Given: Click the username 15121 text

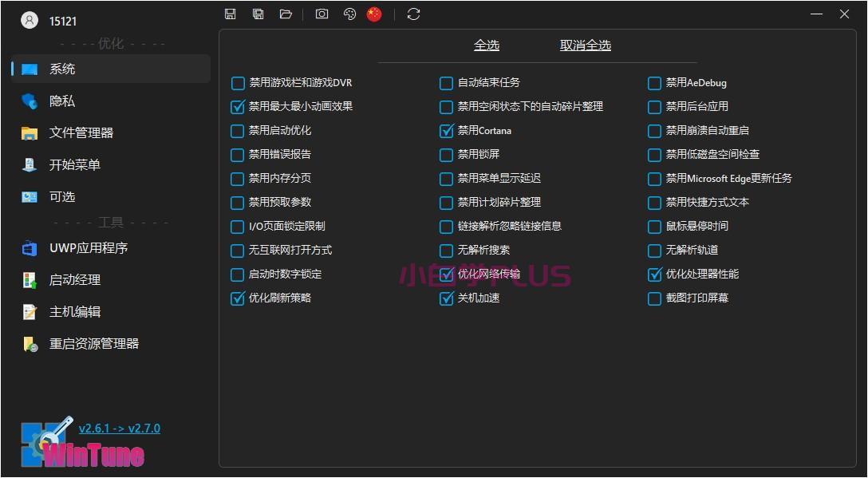Looking at the screenshot, I should [63, 22].
